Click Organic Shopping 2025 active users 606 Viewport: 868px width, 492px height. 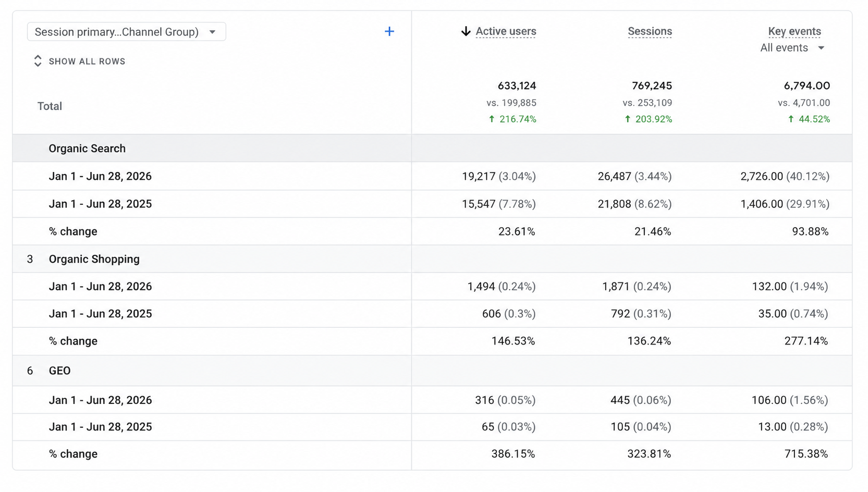point(491,314)
